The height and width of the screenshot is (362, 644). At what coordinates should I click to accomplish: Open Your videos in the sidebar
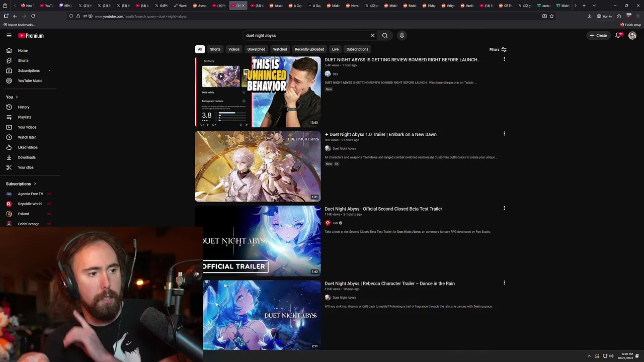point(27,127)
